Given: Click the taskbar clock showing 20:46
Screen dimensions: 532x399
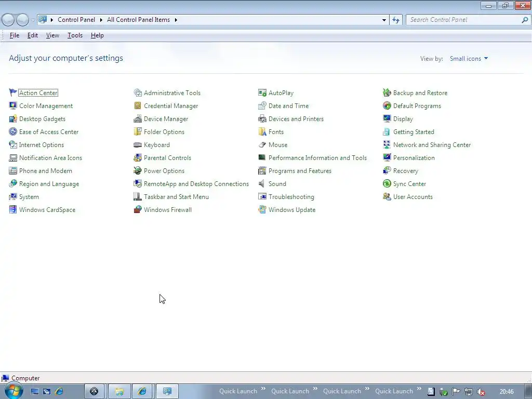Looking at the screenshot, I should pos(507,392).
